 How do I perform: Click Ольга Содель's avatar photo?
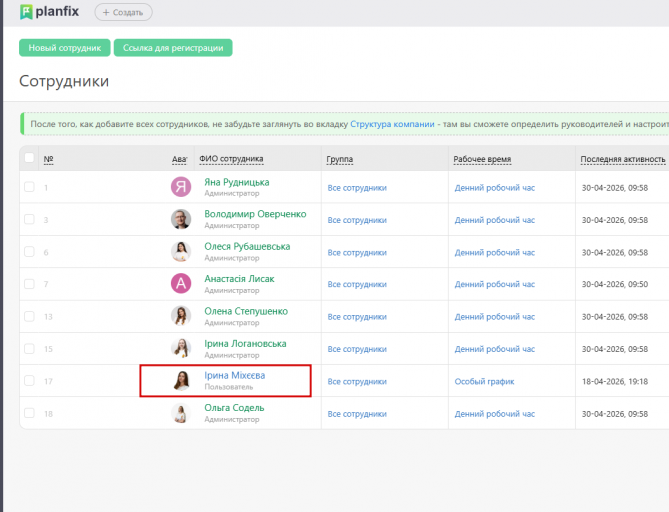[181, 413]
